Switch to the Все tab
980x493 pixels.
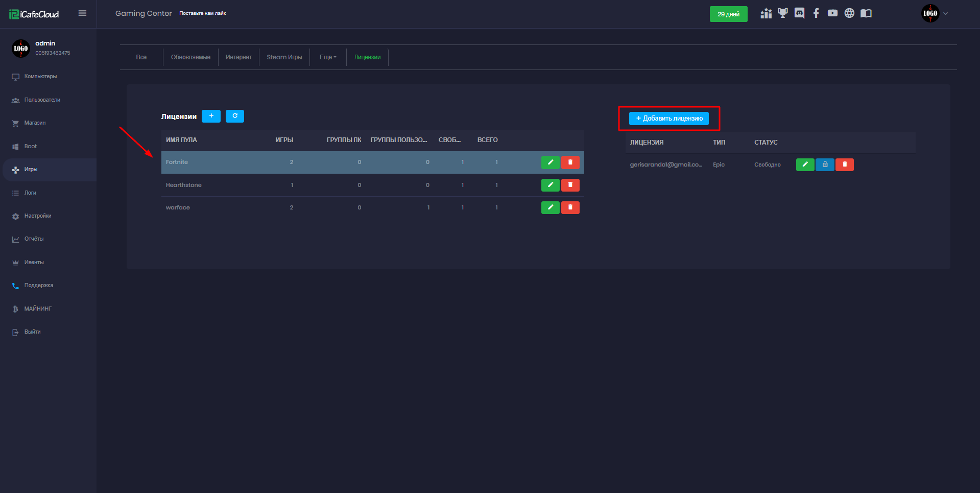tap(141, 57)
